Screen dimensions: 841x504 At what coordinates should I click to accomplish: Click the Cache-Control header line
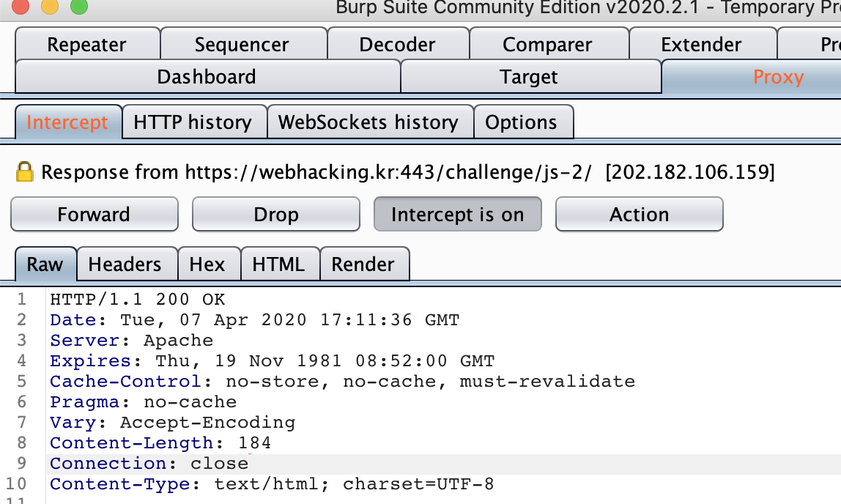(342, 381)
